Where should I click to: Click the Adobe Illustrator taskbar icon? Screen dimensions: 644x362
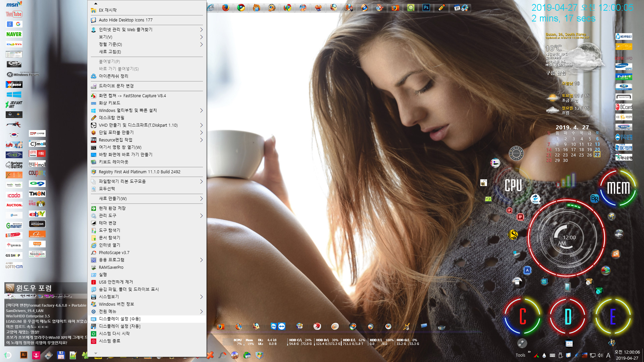coord(23,355)
